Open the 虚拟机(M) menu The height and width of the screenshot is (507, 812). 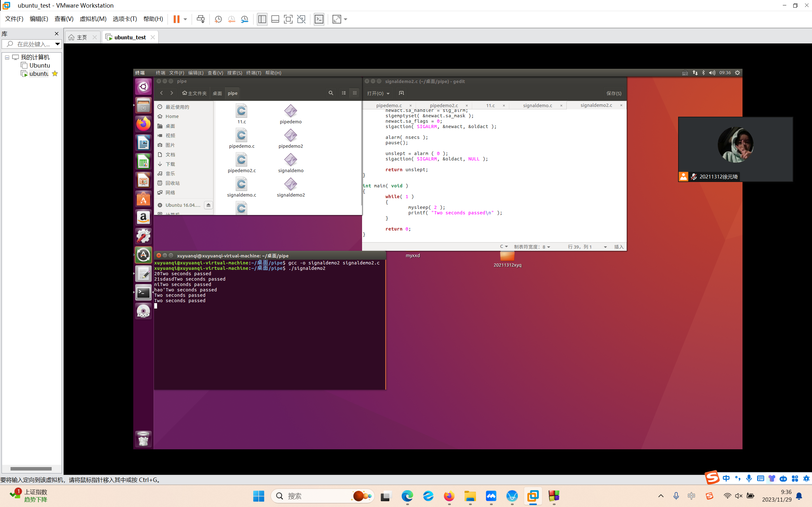93,19
